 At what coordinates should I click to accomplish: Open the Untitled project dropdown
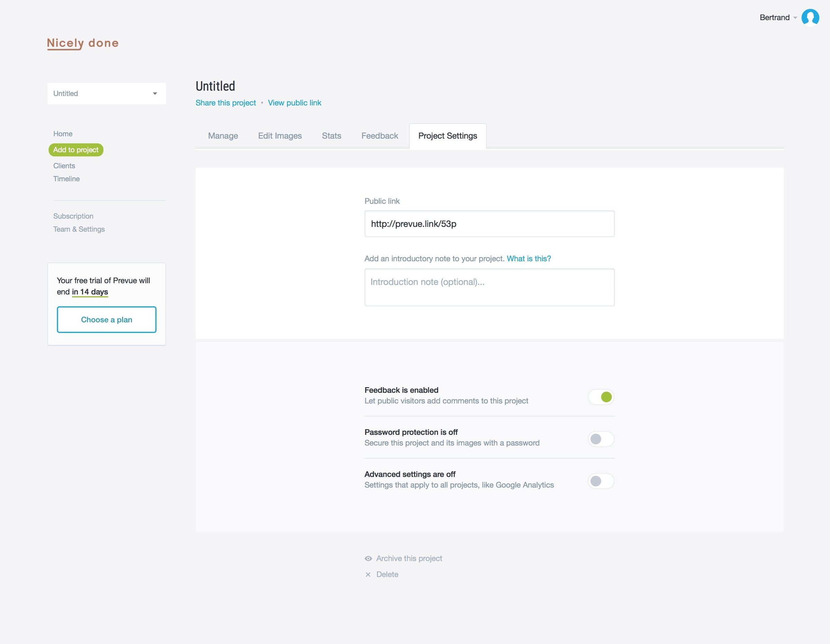(x=107, y=93)
